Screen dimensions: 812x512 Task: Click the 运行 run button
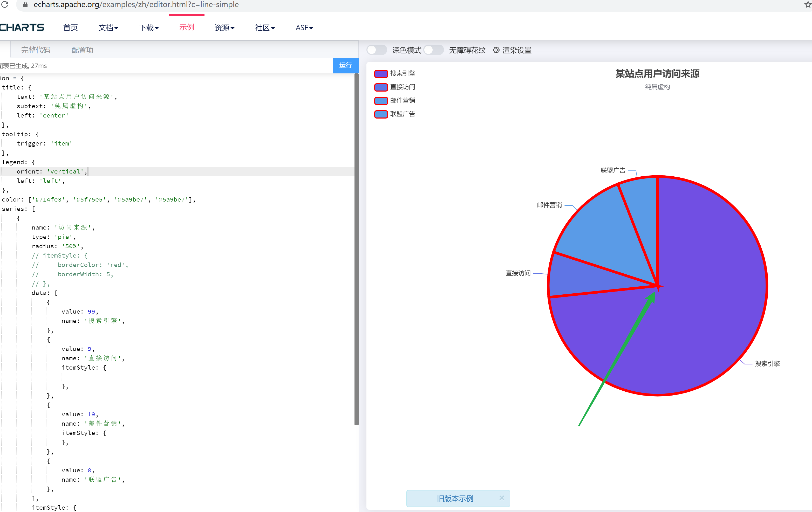(x=345, y=65)
